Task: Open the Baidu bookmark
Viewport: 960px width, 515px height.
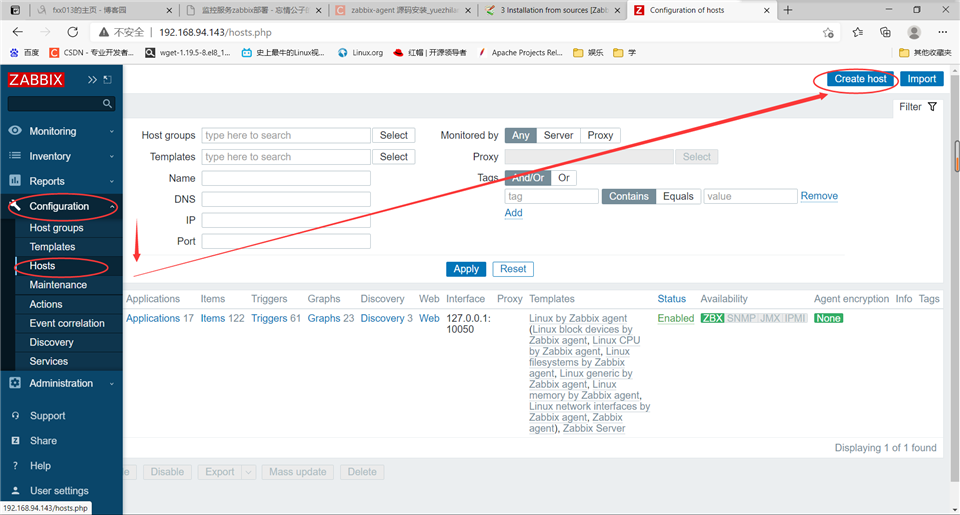Action: [24, 53]
